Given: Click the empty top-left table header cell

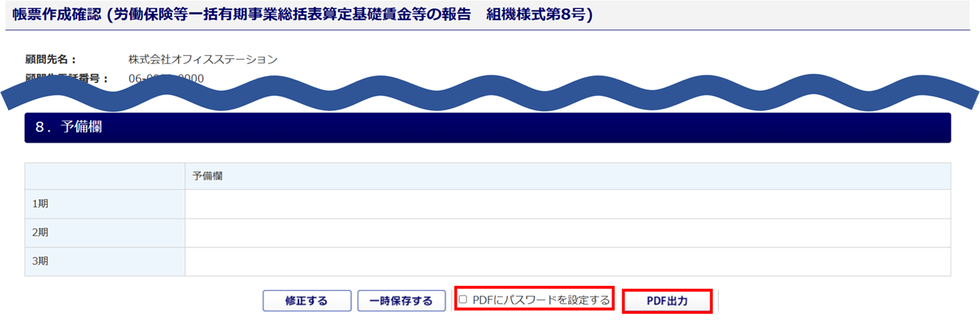Looking at the screenshot, I should click(105, 176).
